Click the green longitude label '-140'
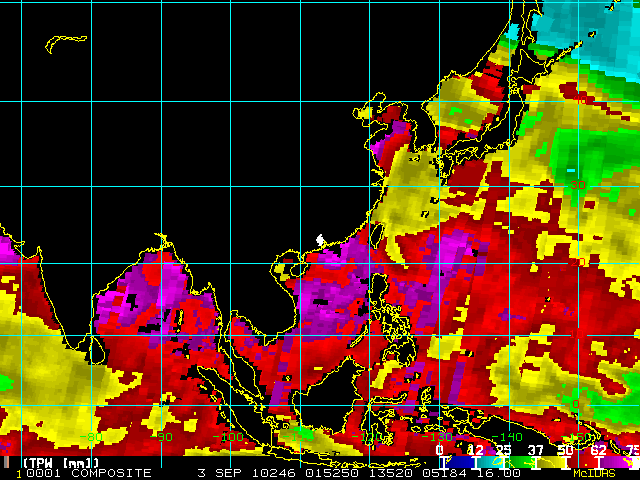 click(507, 437)
